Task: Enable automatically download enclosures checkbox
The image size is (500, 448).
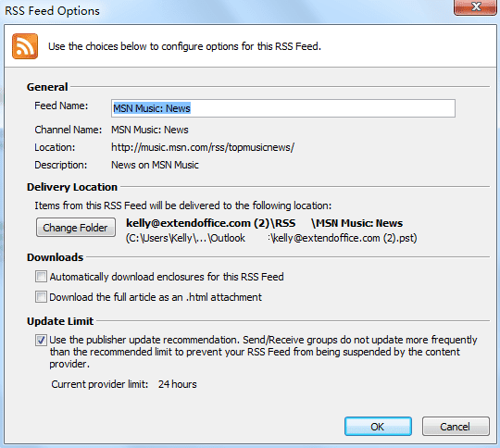Action: pos(41,277)
